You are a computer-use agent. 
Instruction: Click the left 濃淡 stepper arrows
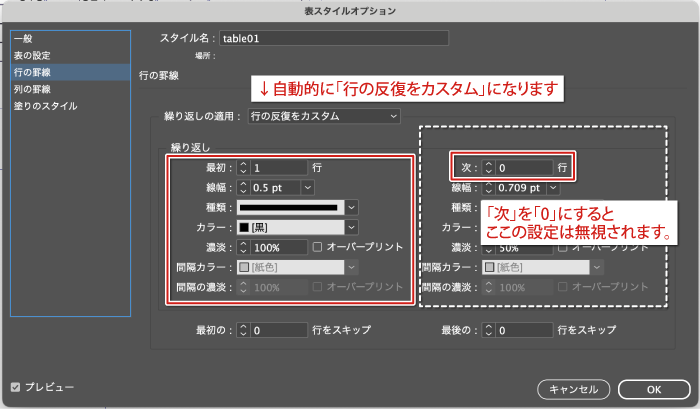pyautogui.click(x=243, y=247)
